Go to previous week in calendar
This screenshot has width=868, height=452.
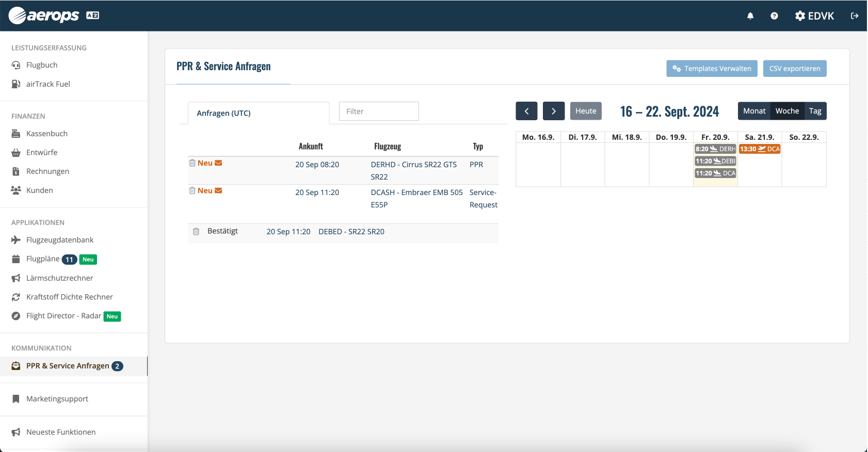point(526,111)
